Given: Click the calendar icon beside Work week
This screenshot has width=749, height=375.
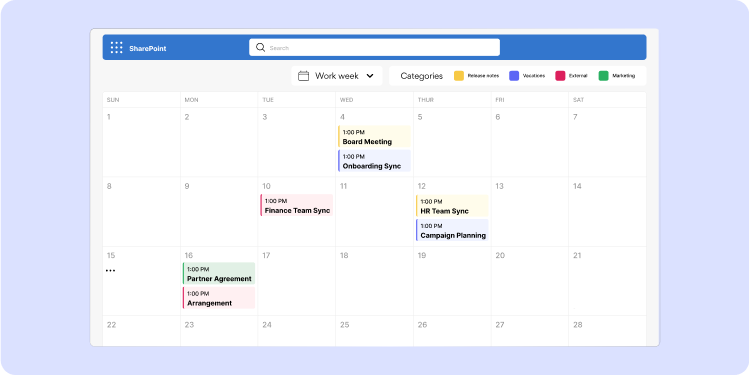Looking at the screenshot, I should [x=303, y=76].
